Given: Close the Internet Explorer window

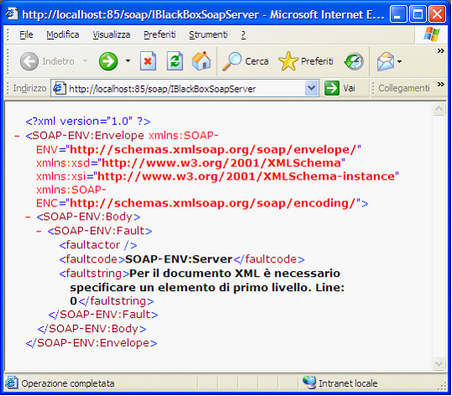Looking at the screenshot, I should (x=437, y=14).
